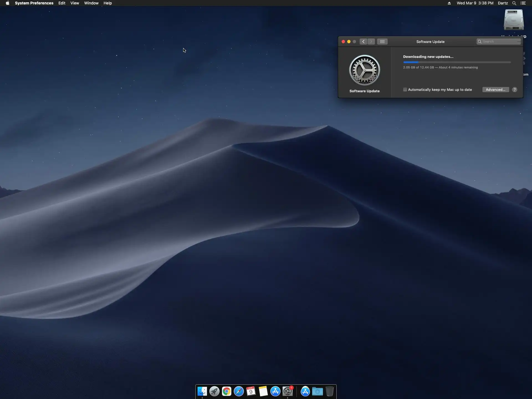The width and height of the screenshot is (532, 399).
Task: Open Downloads folder in the dock
Action: pos(317,391)
